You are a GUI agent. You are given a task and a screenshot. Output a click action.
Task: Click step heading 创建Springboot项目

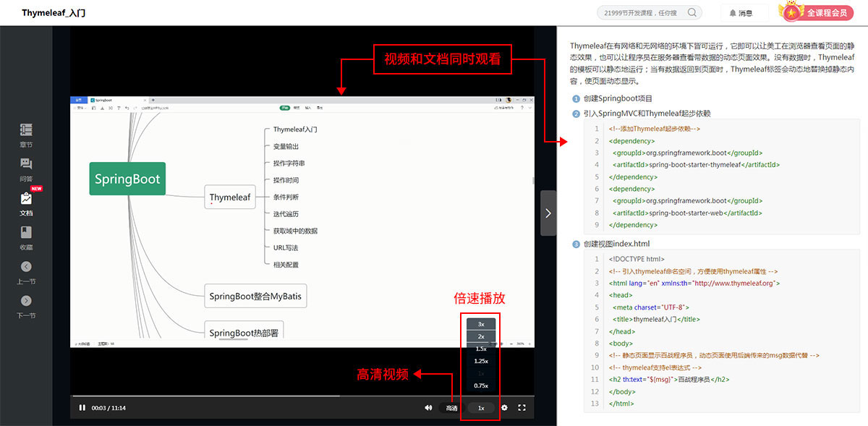(x=618, y=98)
